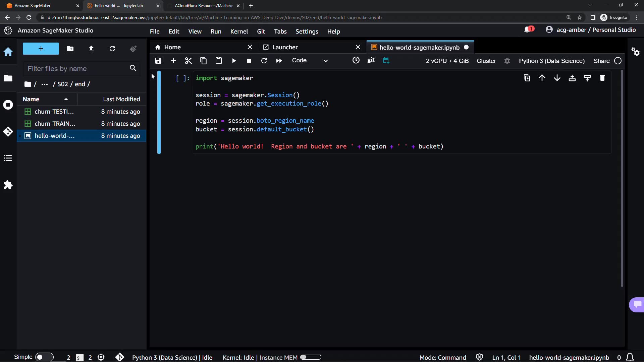Screen dimensions: 644x362
Task: Expand the collapsed path ellipsis in breadcrumbs
Action: click(x=44, y=84)
